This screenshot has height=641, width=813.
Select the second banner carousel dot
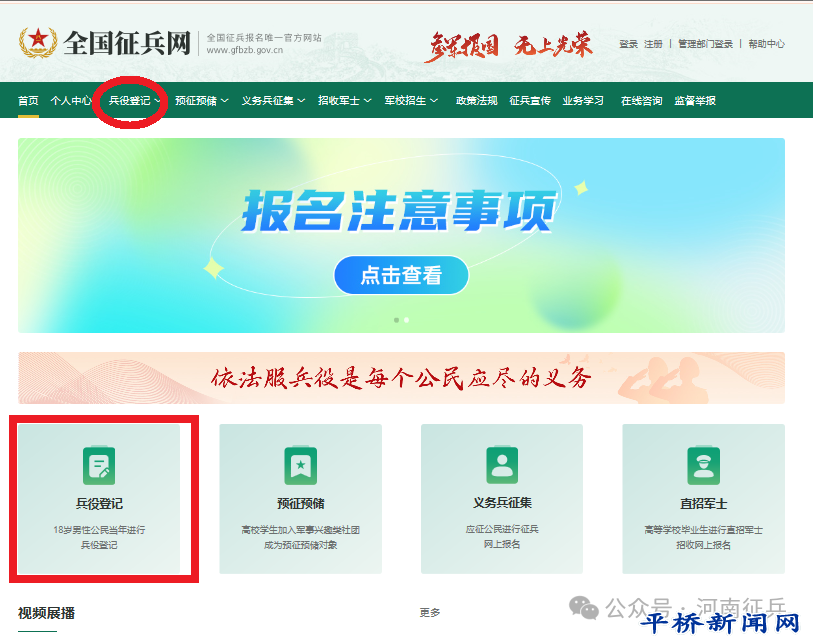406,320
